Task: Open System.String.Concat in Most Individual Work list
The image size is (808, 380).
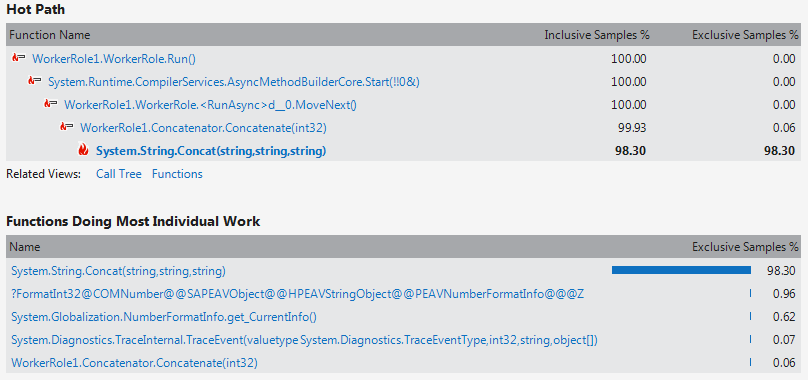Action: tap(118, 271)
